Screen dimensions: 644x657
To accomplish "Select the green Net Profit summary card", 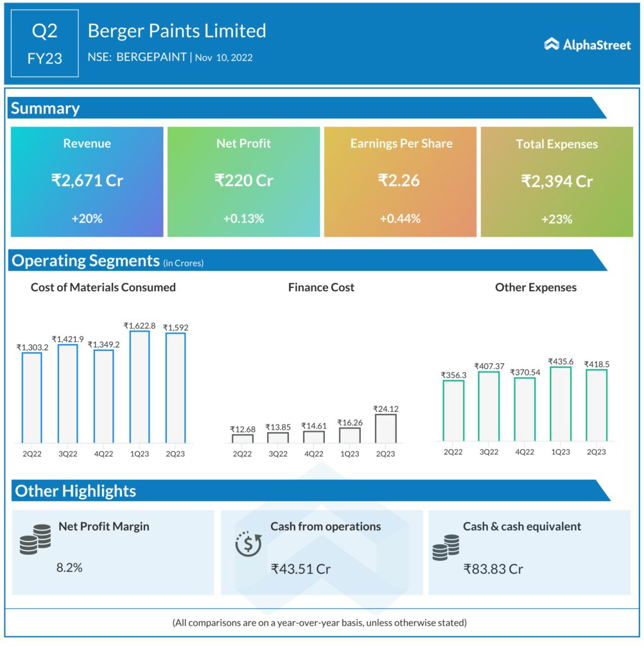I will coord(243,182).
